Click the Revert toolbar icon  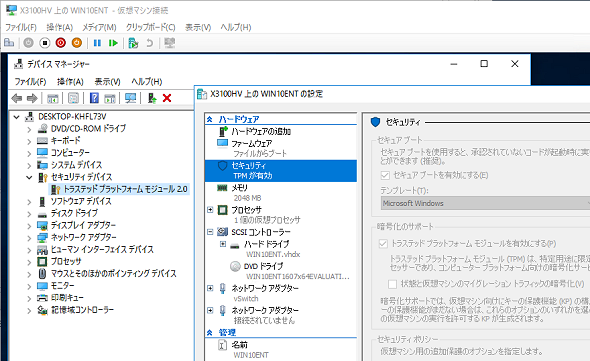coord(149,43)
